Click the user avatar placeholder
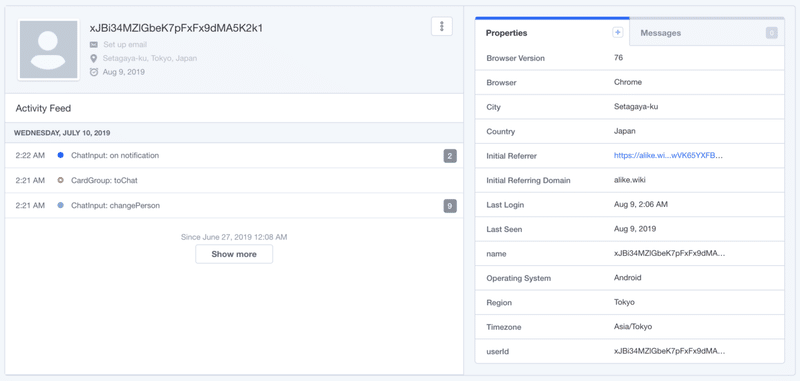The height and width of the screenshot is (381, 800). tap(48, 49)
